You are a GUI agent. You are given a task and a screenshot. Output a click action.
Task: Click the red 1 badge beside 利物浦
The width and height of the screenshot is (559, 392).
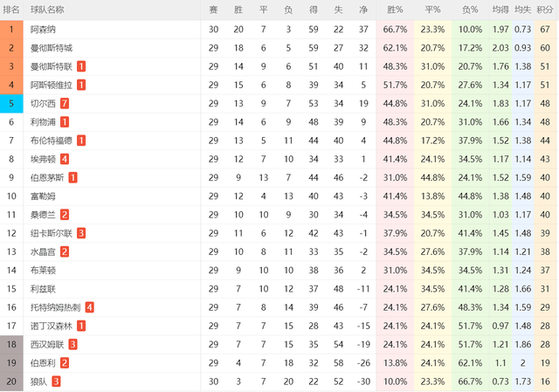pos(65,122)
